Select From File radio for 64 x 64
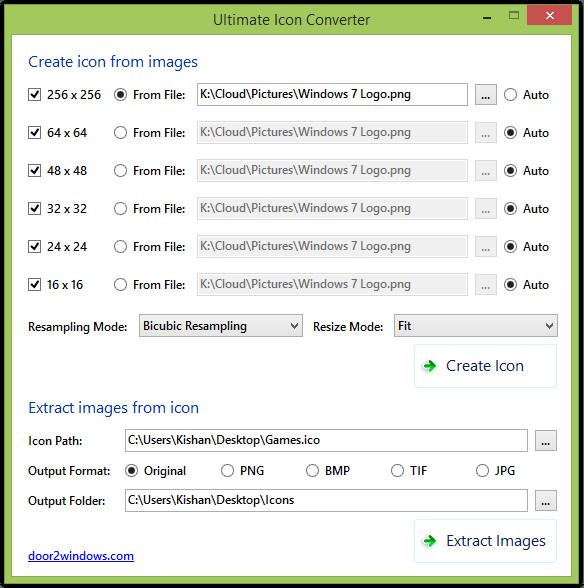Image resolution: width=584 pixels, height=588 pixels. click(120, 132)
